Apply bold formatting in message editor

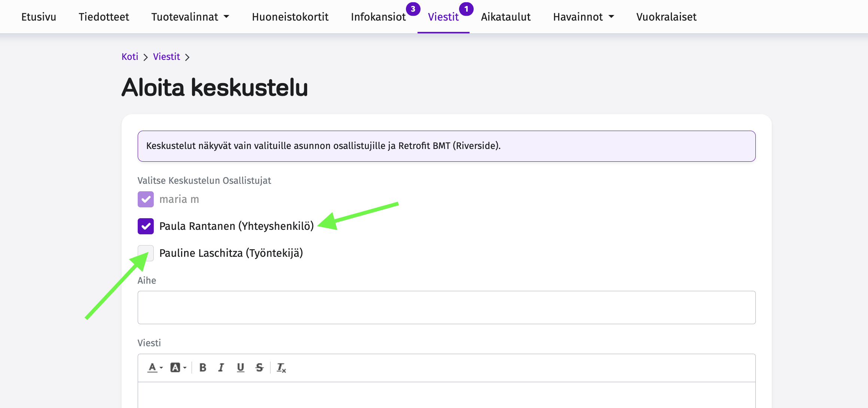(x=203, y=368)
